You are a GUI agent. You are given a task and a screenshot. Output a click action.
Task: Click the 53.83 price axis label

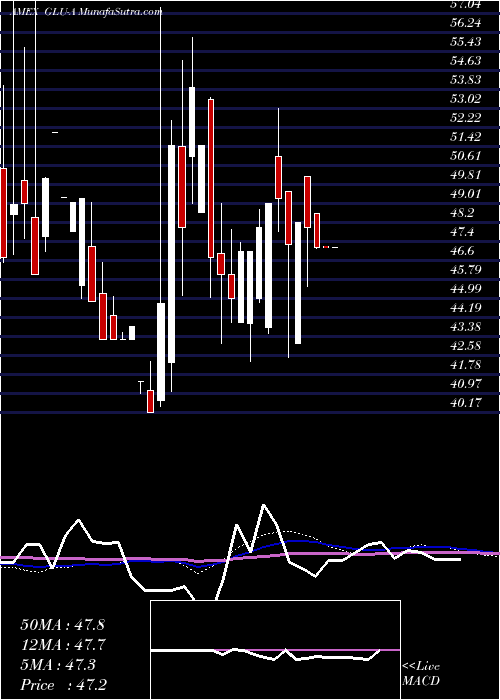(x=465, y=80)
